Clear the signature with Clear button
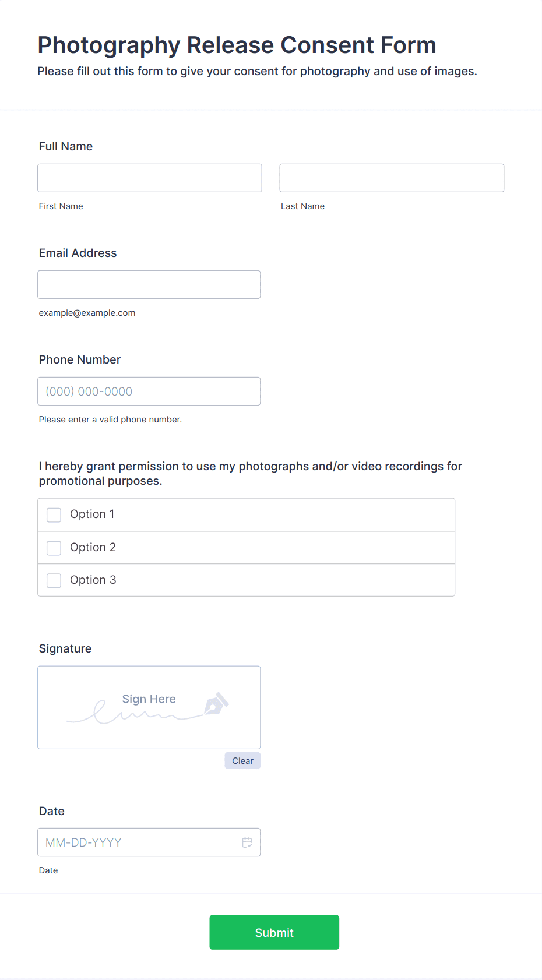The image size is (542, 980). click(242, 761)
